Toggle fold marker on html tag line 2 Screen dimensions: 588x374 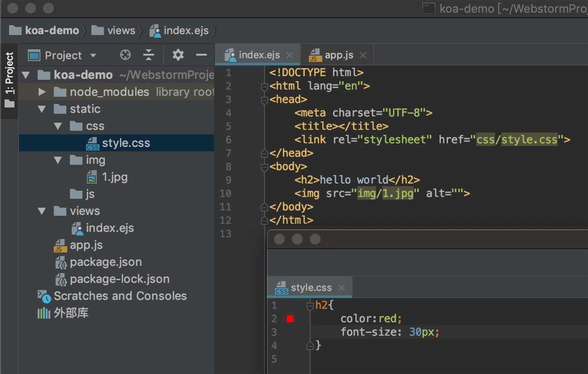coord(264,86)
